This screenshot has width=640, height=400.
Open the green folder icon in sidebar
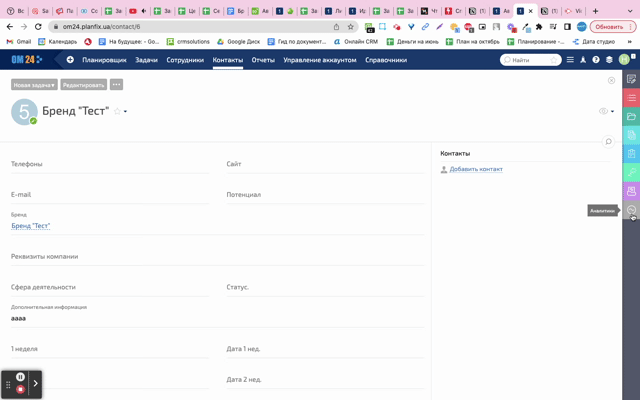(631, 117)
